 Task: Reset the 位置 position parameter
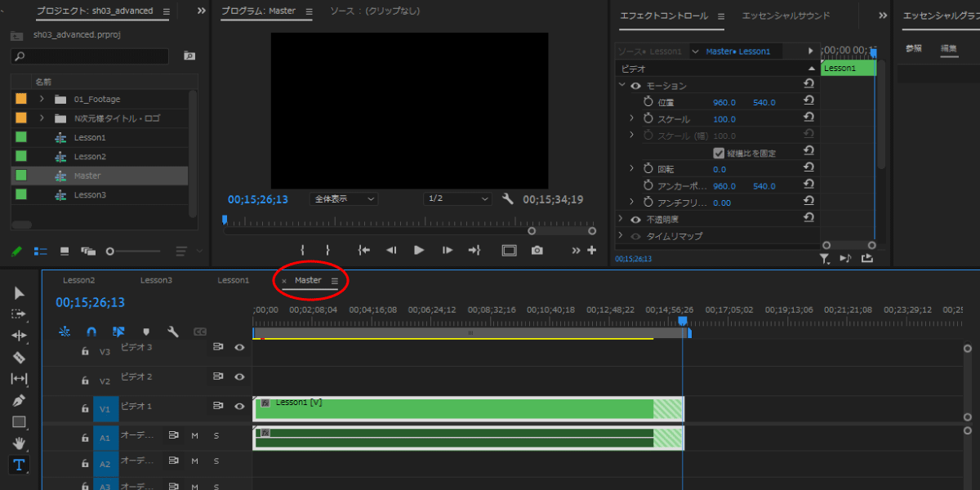coord(808,100)
